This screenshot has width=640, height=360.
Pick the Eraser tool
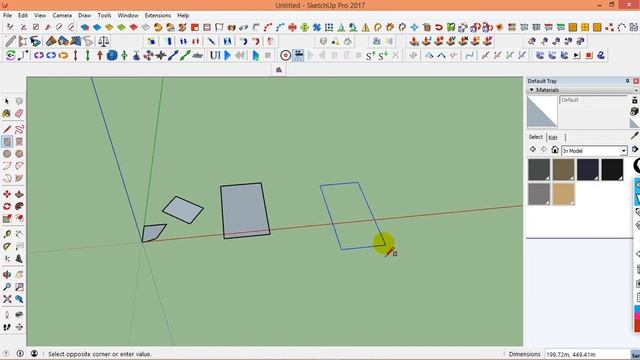(x=19, y=113)
